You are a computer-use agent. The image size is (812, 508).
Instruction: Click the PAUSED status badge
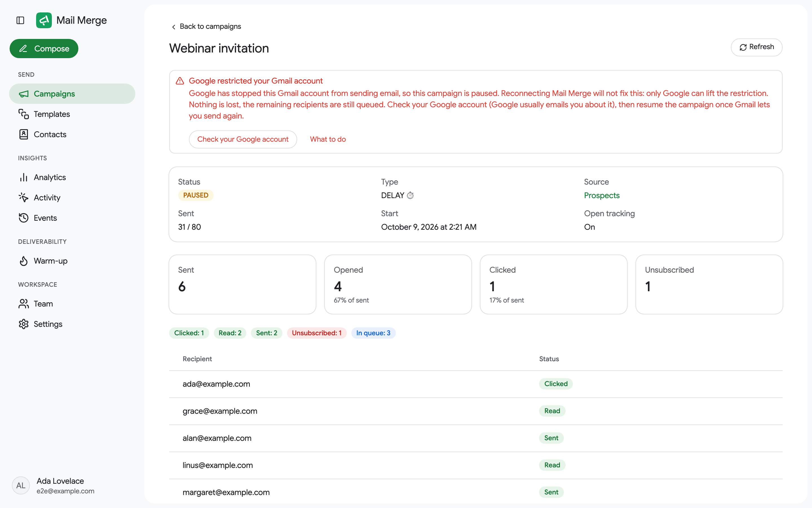pos(196,195)
